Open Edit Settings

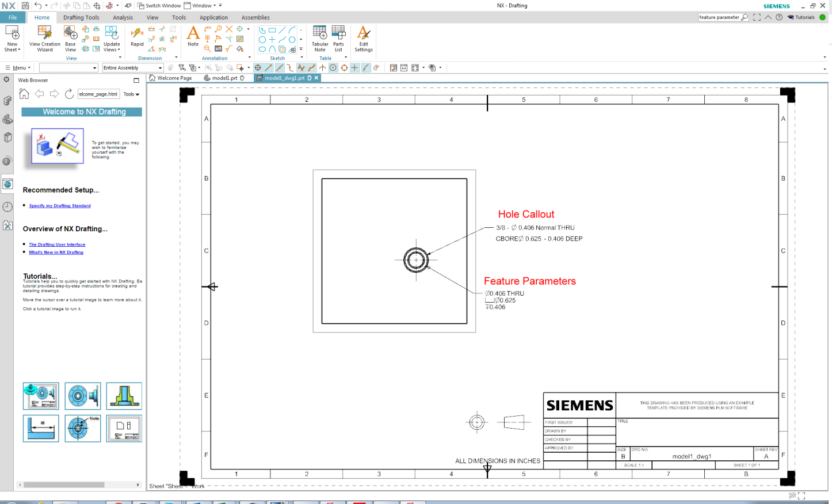(364, 39)
